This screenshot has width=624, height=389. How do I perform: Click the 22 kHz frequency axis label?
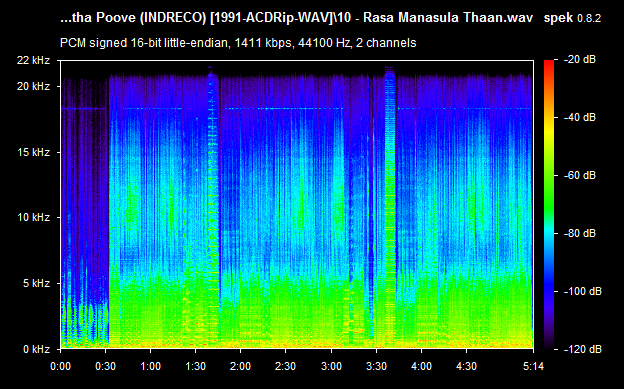(x=33, y=61)
